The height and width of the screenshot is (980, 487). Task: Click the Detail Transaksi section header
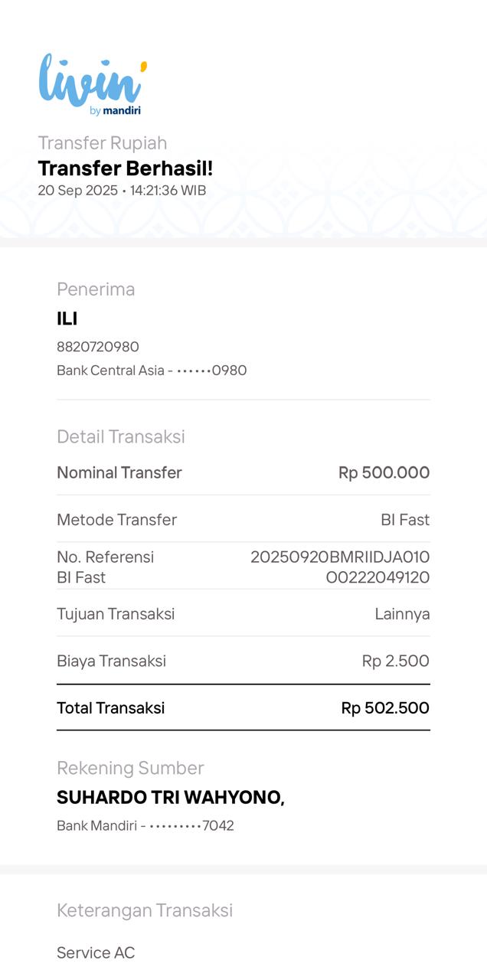[x=121, y=436]
